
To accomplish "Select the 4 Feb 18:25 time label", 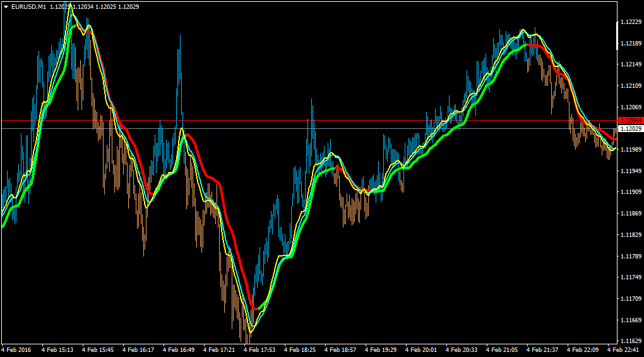I will coord(300,349).
